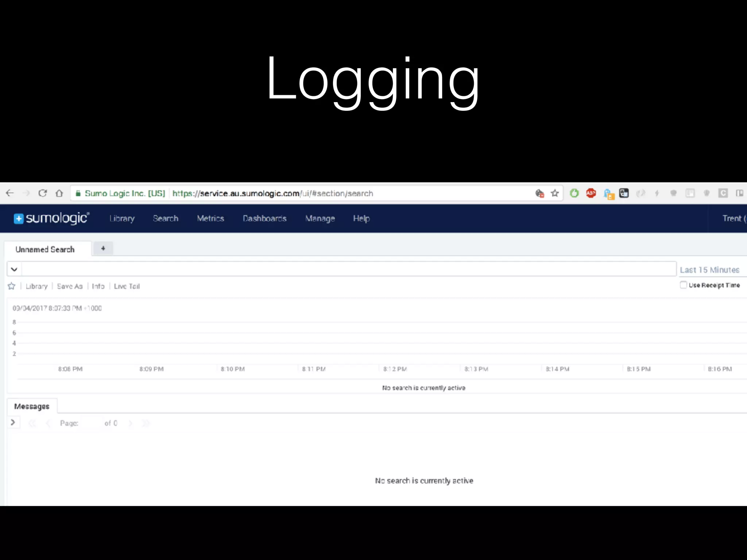
Task: Open the Last 15 Minutes time range selector
Action: coord(709,270)
